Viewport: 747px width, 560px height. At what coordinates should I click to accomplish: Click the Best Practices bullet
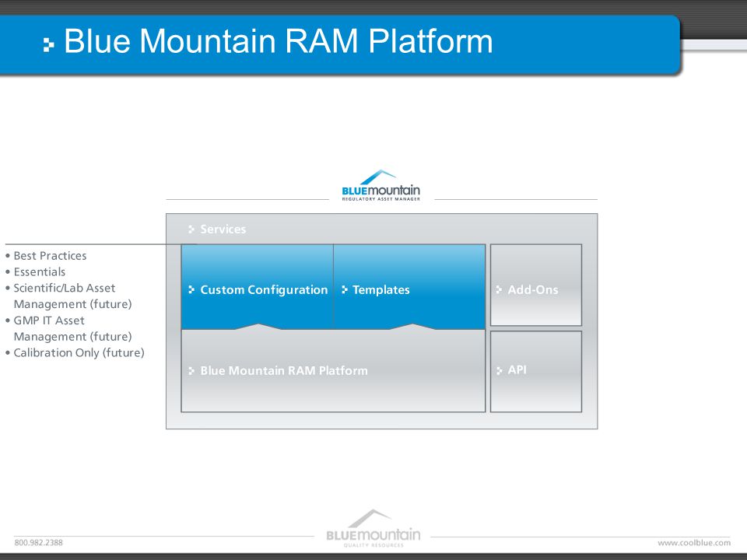pos(46,256)
